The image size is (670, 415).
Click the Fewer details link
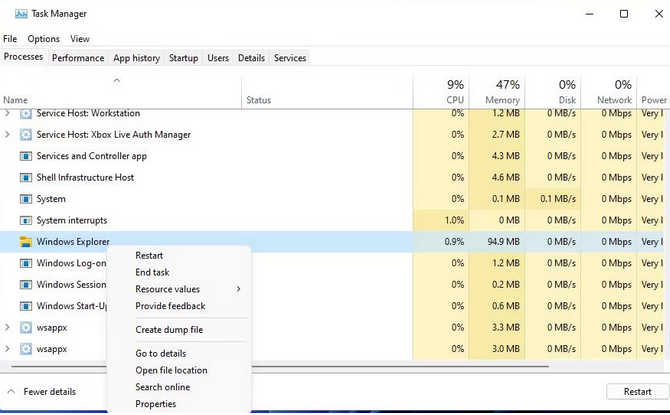coord(50,391)
